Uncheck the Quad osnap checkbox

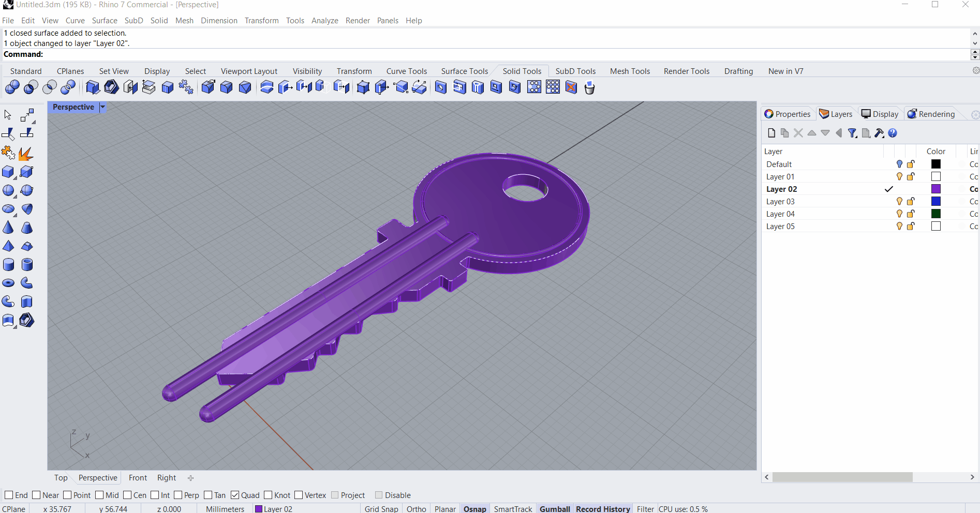coord(235,495)
